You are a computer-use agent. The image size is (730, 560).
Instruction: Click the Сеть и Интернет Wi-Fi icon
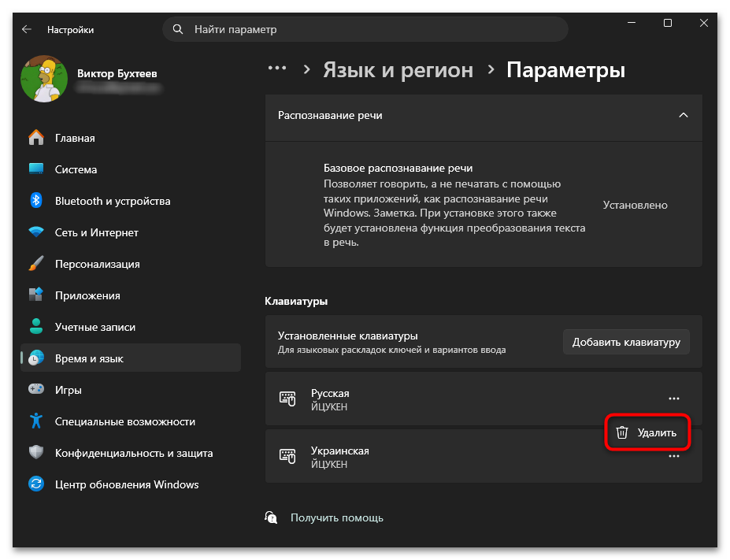click(x=36, y=232)
